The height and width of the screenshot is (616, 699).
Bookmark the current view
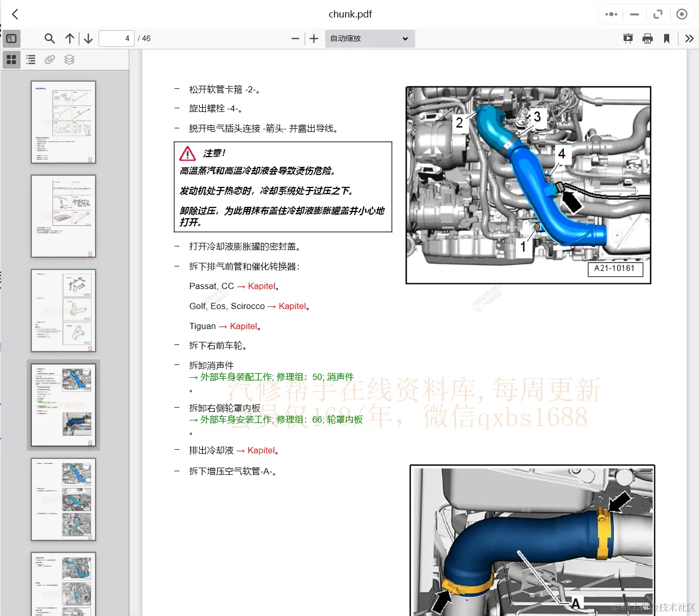[x=667, y=38]
